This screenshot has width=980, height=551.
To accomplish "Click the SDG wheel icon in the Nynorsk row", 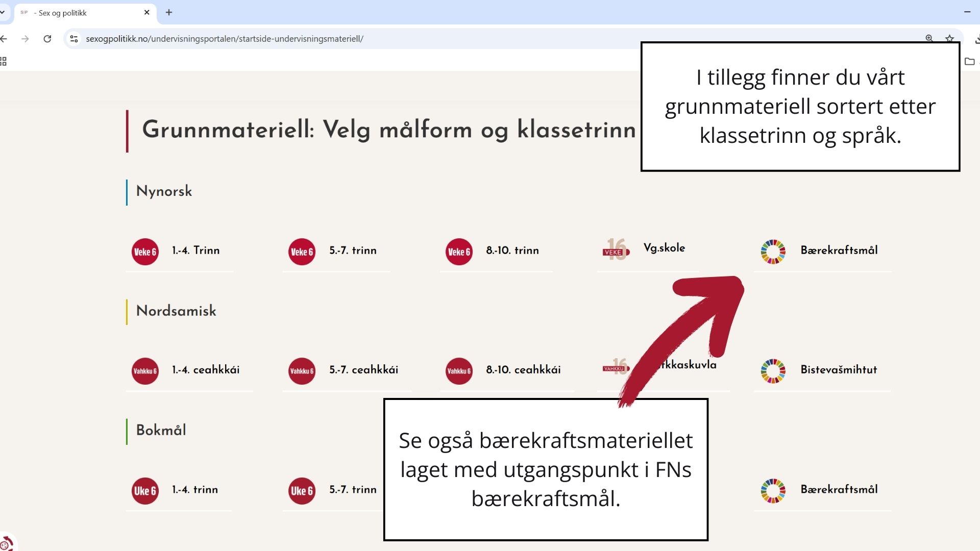I will [773, 252].
